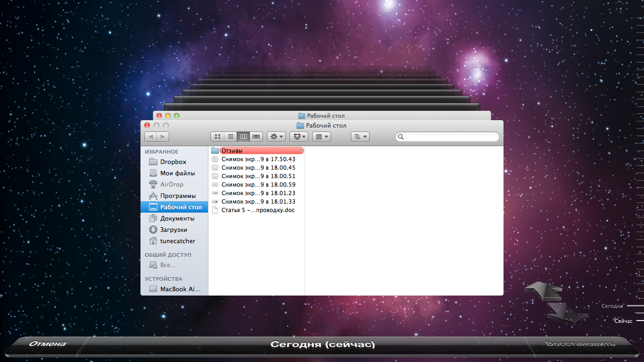Select screenshot file from 18.00.59
Viewport: 644px width, 362px height.
click(257, 185)
